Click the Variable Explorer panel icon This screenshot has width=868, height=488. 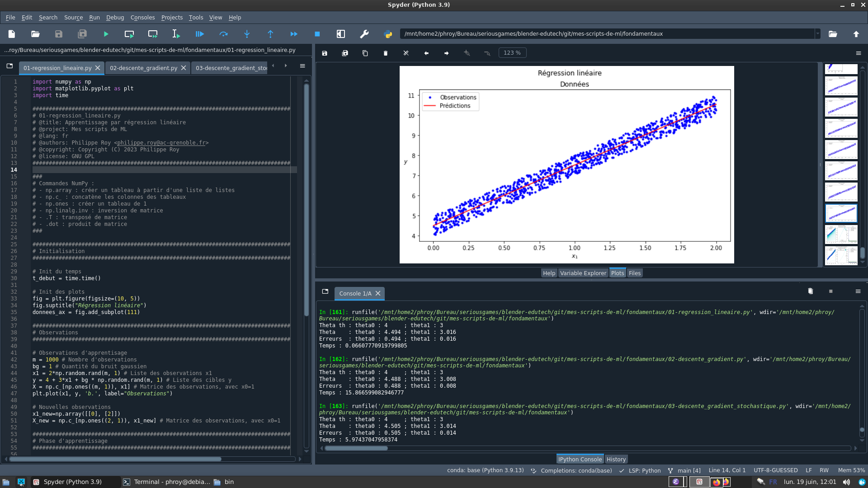coord(583,273)
